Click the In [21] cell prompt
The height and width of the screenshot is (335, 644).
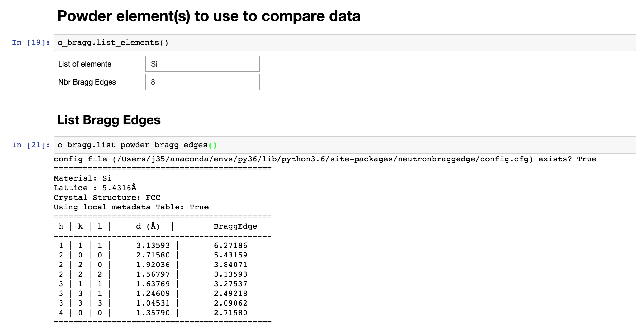click(31, 145)
